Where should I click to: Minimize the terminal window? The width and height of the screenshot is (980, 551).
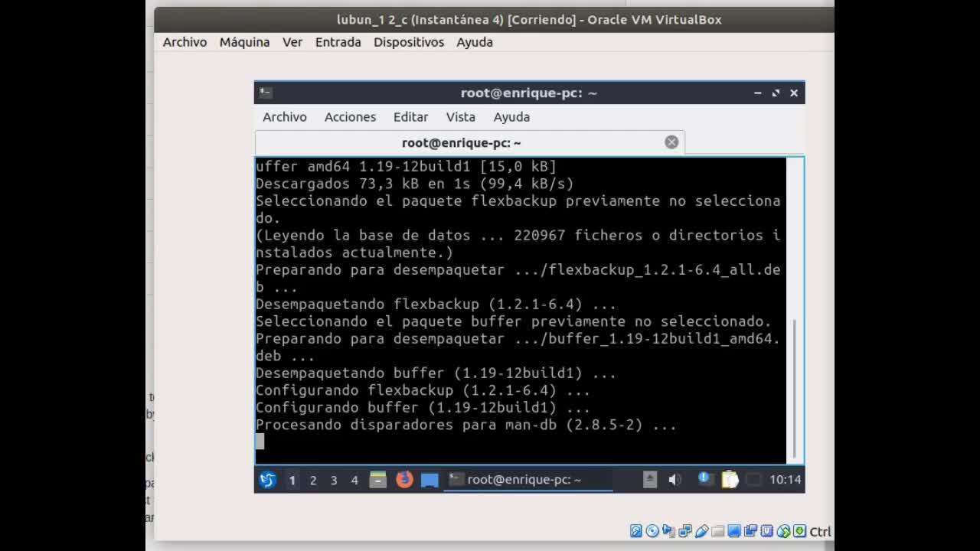click(758, 93)
